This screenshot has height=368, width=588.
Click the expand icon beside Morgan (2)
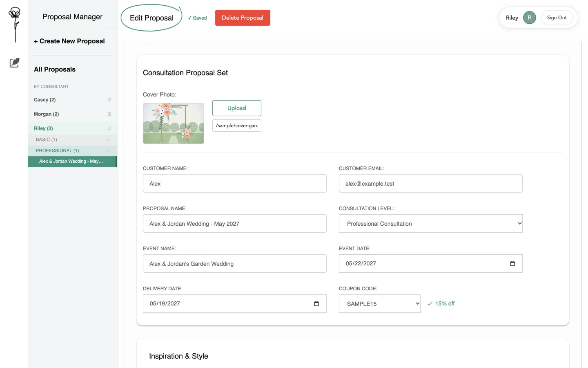pos(109,114)
